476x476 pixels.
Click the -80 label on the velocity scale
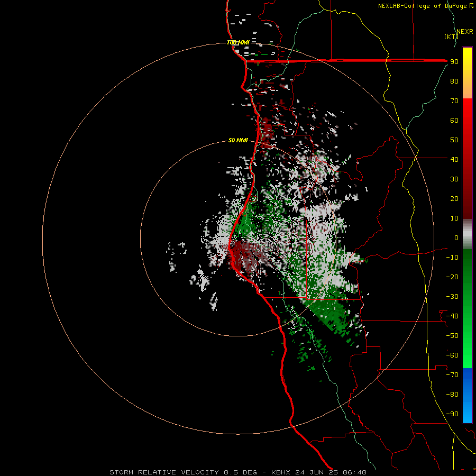[x=452, y=395]
